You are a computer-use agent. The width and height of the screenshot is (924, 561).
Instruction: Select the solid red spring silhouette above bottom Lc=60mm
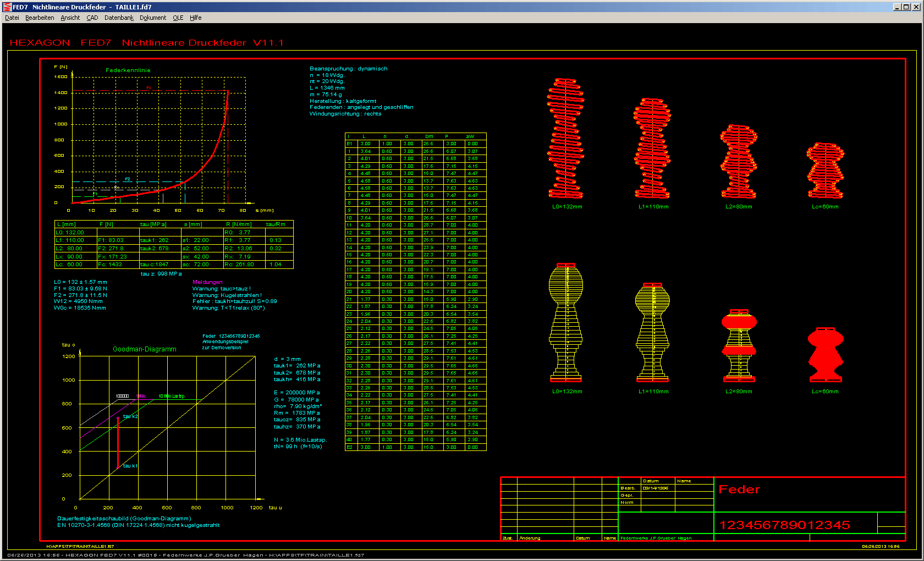[x=825, y=355]
